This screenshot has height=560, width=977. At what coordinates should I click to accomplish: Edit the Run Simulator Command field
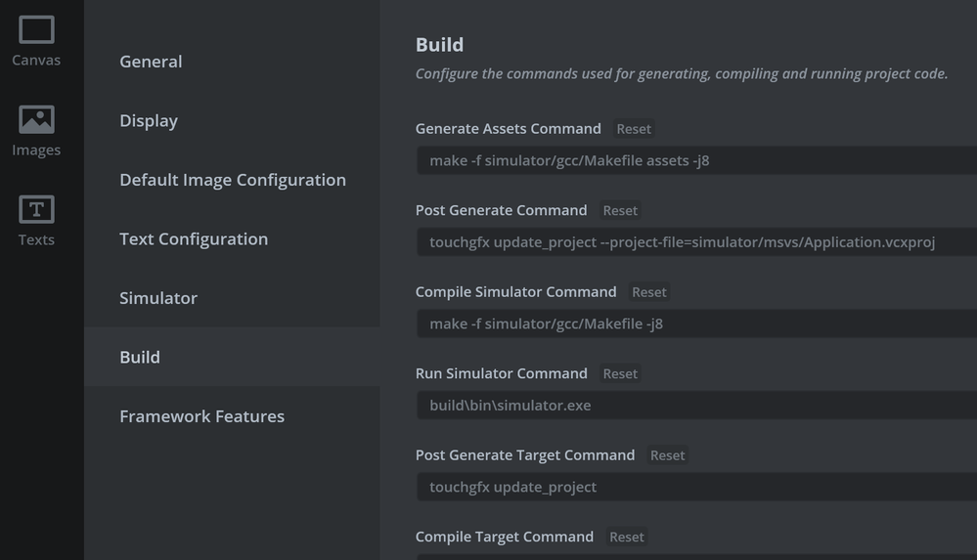tap(696, 406)
